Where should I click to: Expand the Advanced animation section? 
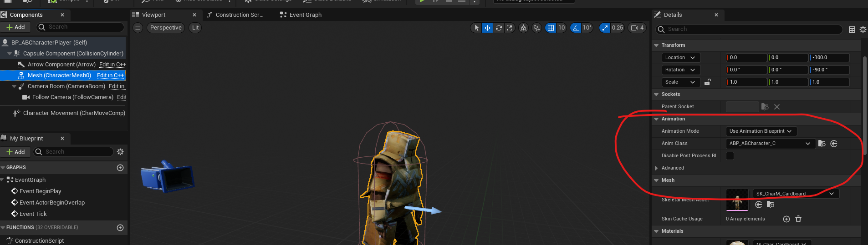point(656,168)
